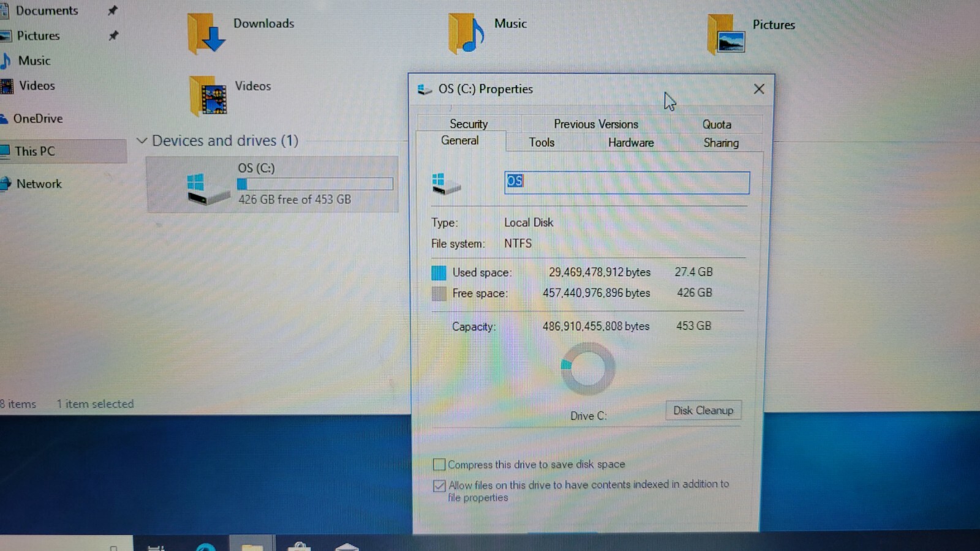
Task: Open the Pictures folder icon
Action: pyautogui.click(x=726, y=35)
